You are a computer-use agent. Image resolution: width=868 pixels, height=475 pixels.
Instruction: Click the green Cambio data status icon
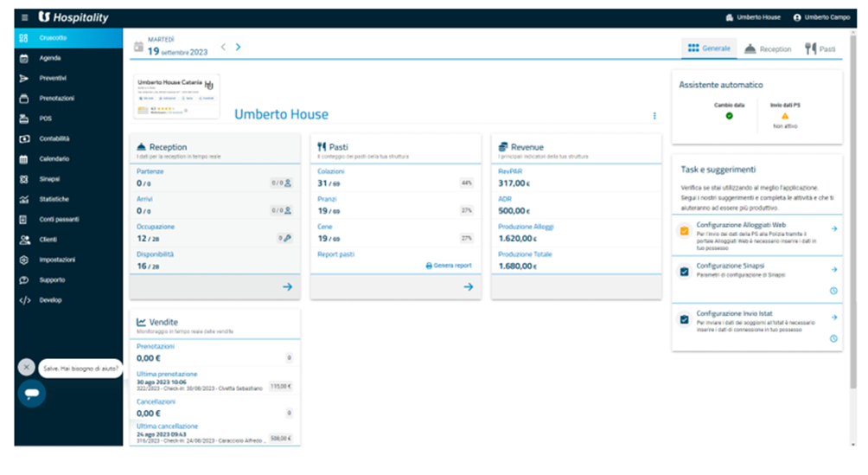click(729, 116)
